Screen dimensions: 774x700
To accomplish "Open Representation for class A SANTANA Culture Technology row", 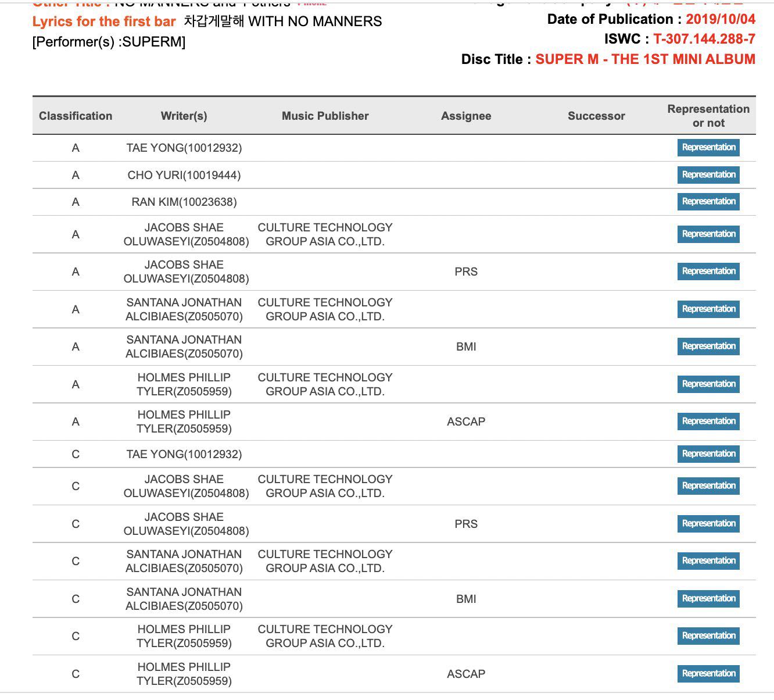I will [x=708, y=309].
